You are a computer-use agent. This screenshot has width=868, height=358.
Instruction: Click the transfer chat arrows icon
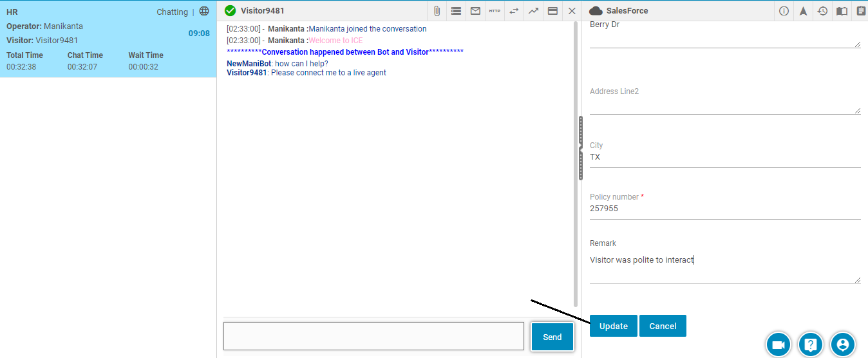(514, 11)
